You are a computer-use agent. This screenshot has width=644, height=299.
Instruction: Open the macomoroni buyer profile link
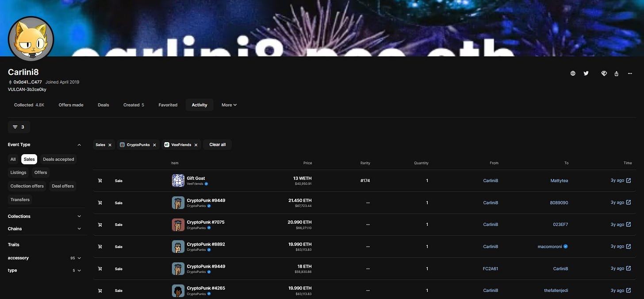pyautogui.click(x=550, y=246)
